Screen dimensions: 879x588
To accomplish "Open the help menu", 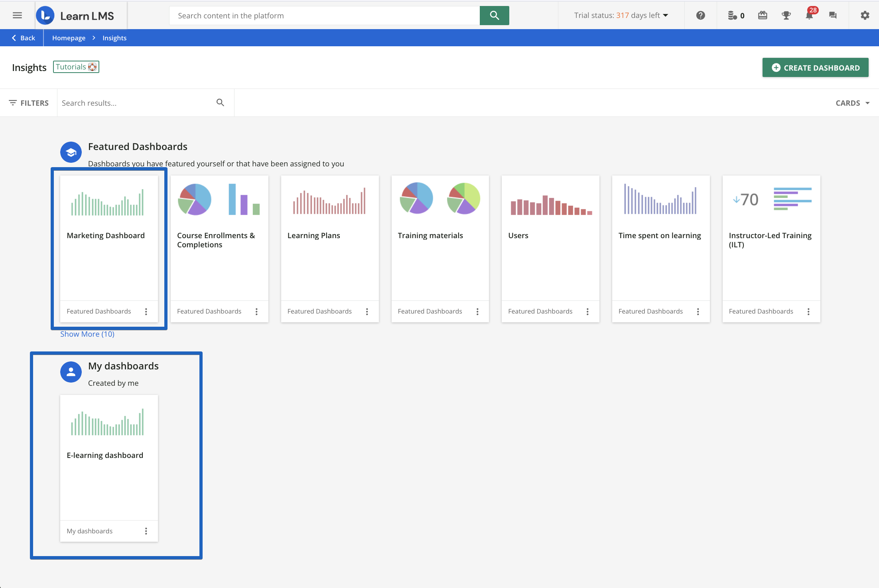I will point(701,15).
